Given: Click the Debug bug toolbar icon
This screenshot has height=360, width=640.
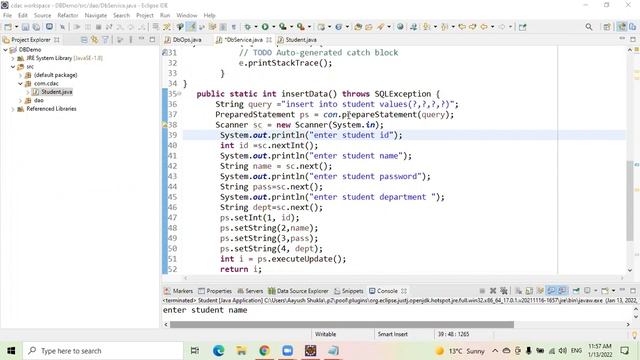Looking at the screenshot, I should pyautogui.click(x=247, y=27).
